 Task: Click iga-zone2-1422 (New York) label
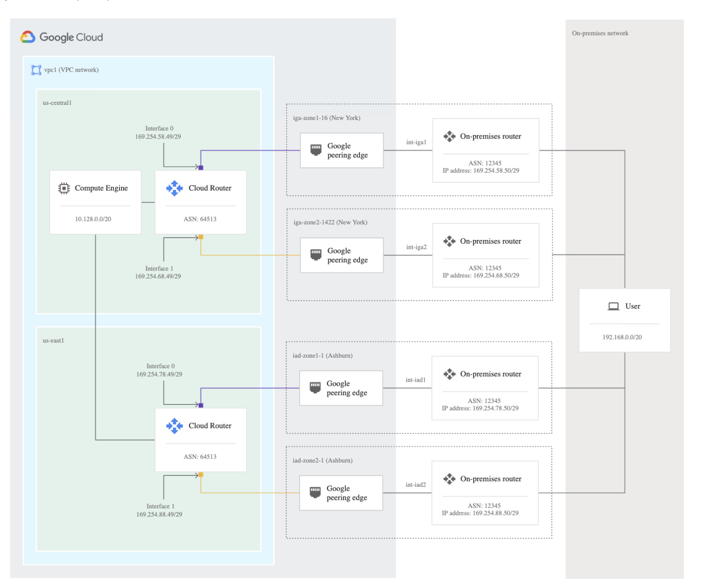coord(330,222)
